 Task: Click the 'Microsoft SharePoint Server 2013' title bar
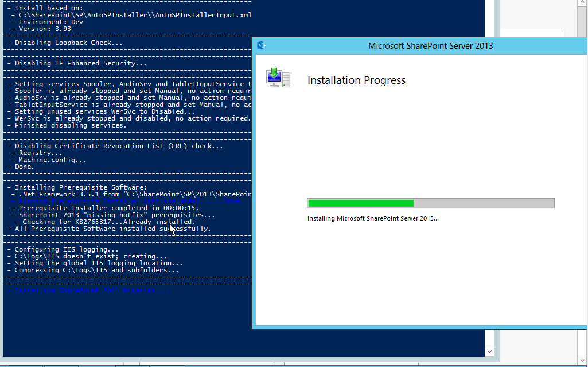pyautogui.click(x=430, y=46)
